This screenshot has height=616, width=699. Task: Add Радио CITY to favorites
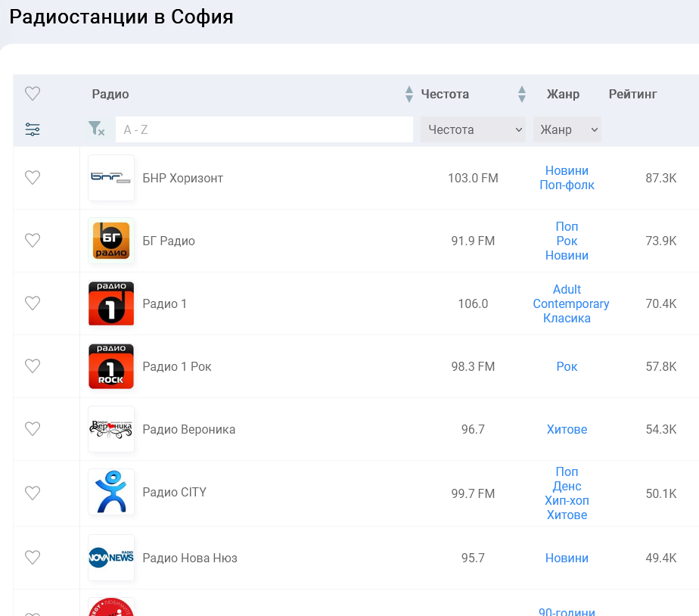[33, 493]
